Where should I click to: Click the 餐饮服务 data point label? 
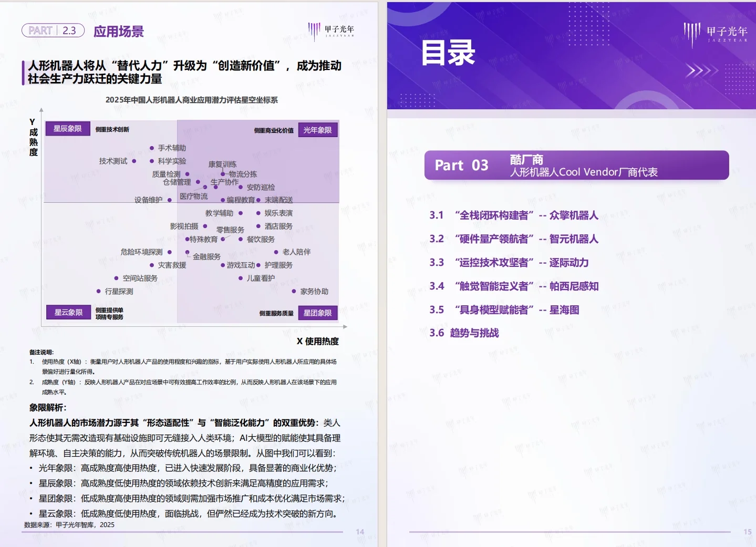tap(261, 240)
